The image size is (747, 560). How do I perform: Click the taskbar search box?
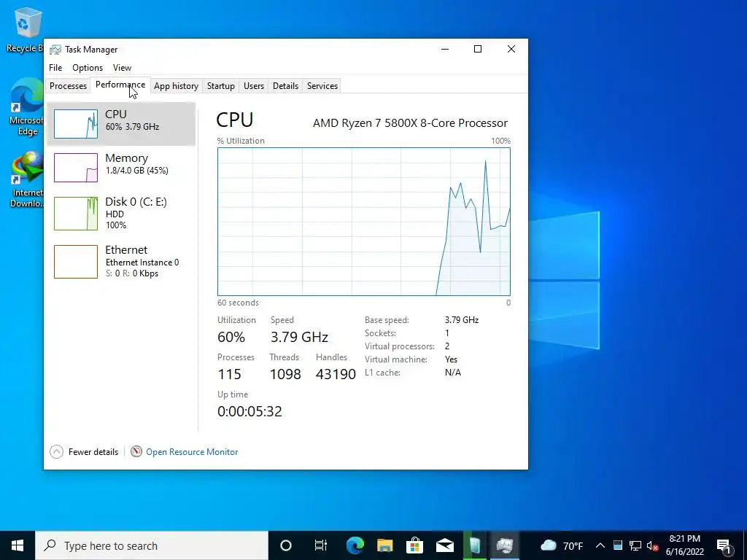(152, 545)
